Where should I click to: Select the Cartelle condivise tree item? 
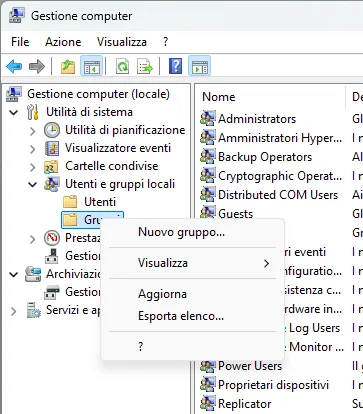pos(112,166)
